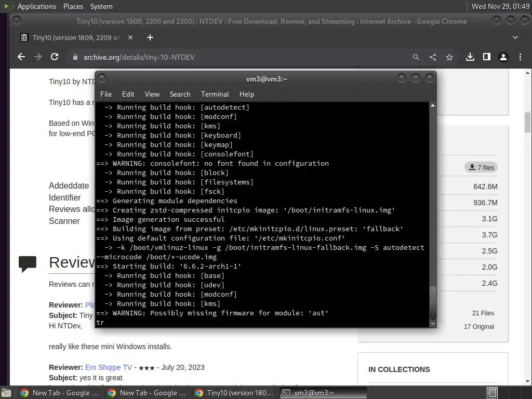Switch to the Tiny10 Chrome taskbar entry

[x=234, y=393]
